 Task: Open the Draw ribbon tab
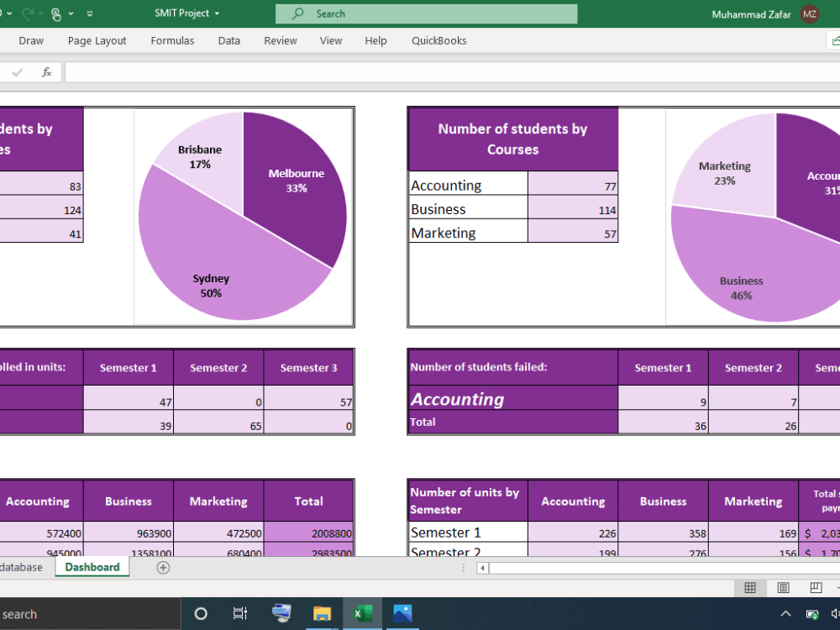31,40
